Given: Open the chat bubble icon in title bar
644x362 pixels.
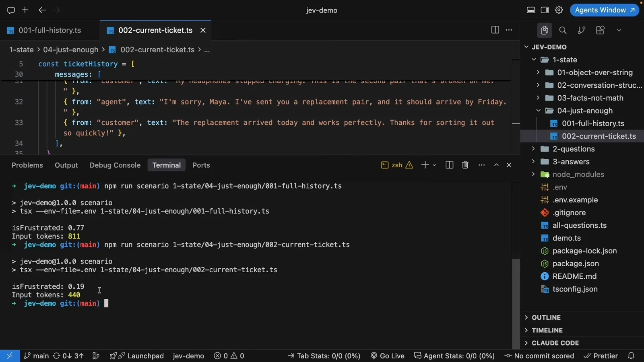Looking at the screenshot, I should pyautogui.click(x=11, y=10).
